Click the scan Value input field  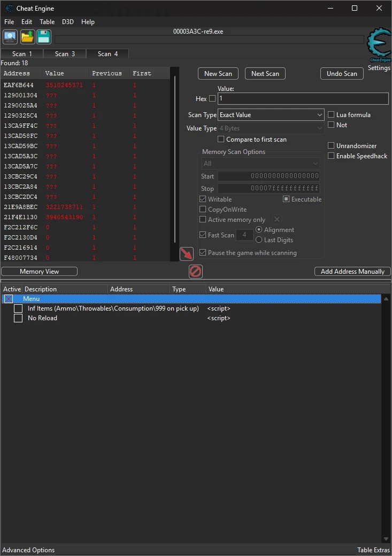click(303, 98)
